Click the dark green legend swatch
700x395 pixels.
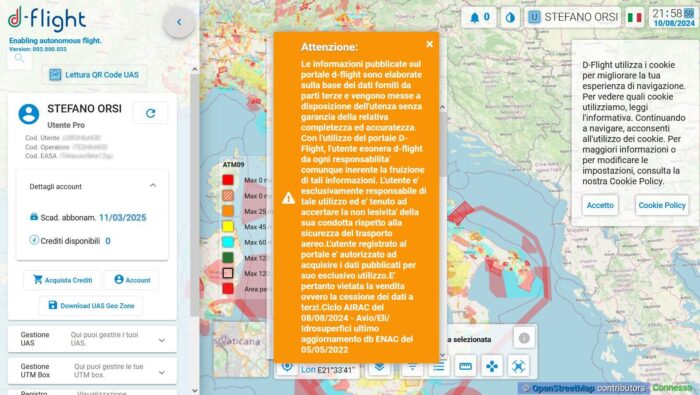pos(228,258)
